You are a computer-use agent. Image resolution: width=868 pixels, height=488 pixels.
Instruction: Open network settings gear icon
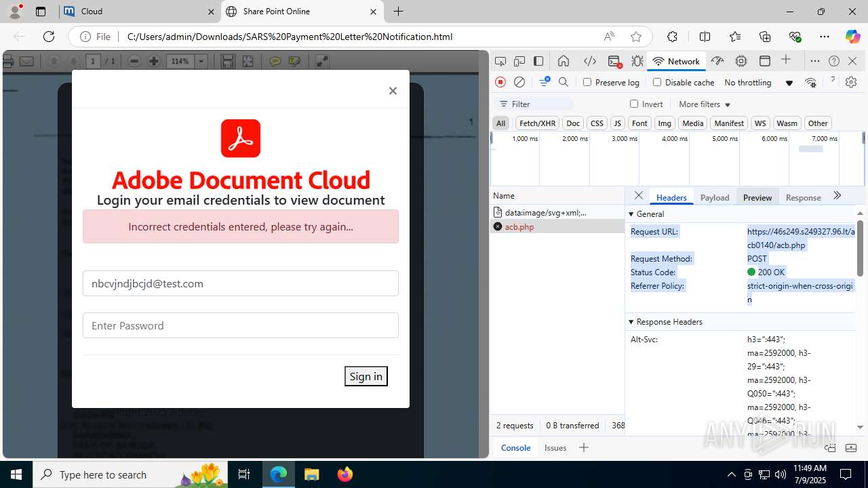(x=851, y=82)
